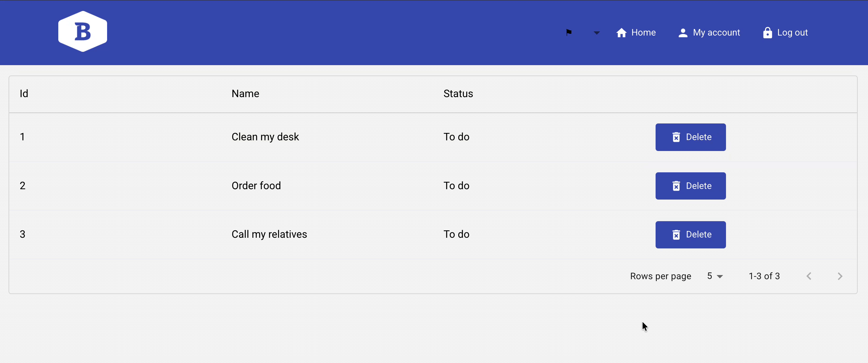This screenshot has width=868, height=363.
Task: Click trash icon in Order food row
Action: (x=676, y=186)
